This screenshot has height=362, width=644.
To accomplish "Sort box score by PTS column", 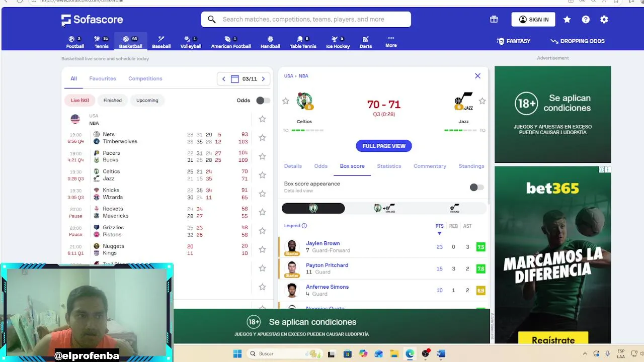I will click(x=439, y=226).
